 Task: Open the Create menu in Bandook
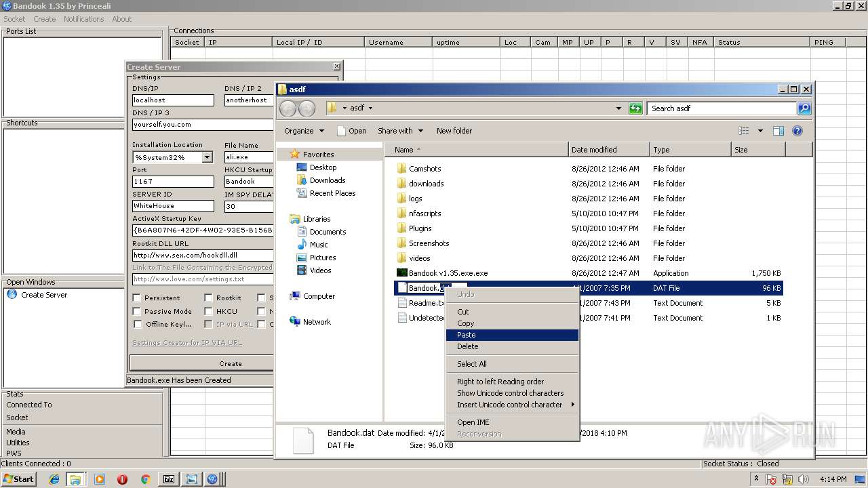(x=45, y=19)
